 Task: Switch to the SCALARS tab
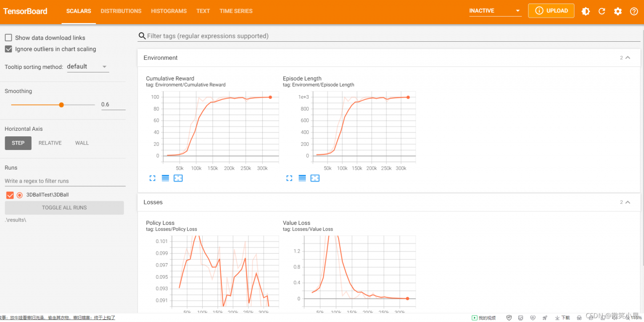78,11
